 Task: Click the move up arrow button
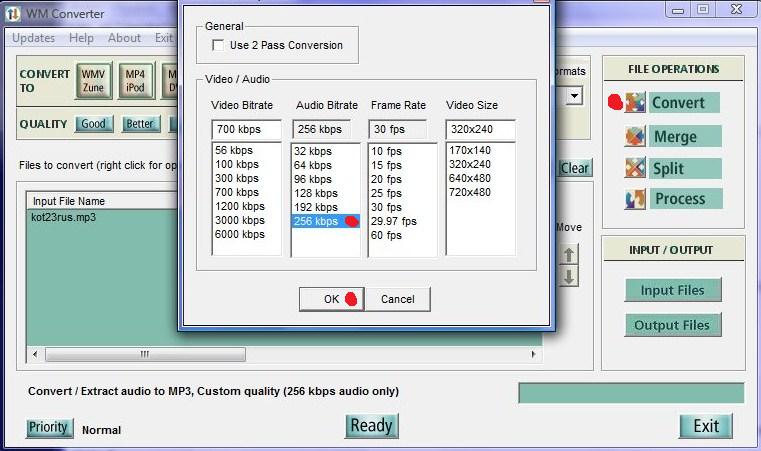[x=570, y=255]
